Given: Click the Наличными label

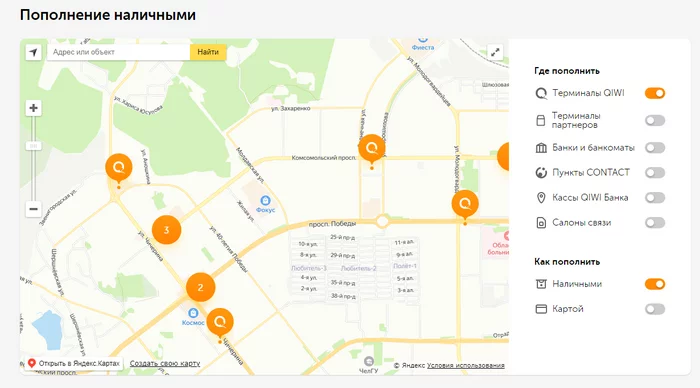Looking at the screenshot, I should point(577,284).
